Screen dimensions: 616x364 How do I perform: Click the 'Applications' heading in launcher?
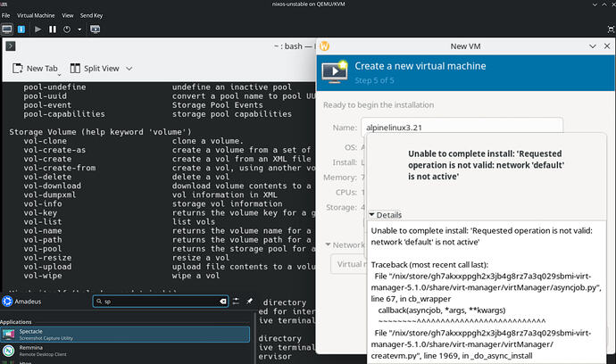[16, 321]
